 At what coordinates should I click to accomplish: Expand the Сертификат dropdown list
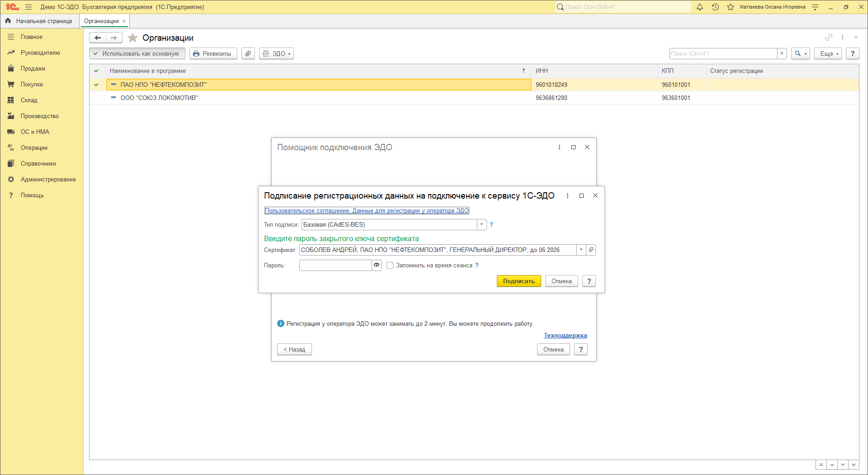click(581, 250)
